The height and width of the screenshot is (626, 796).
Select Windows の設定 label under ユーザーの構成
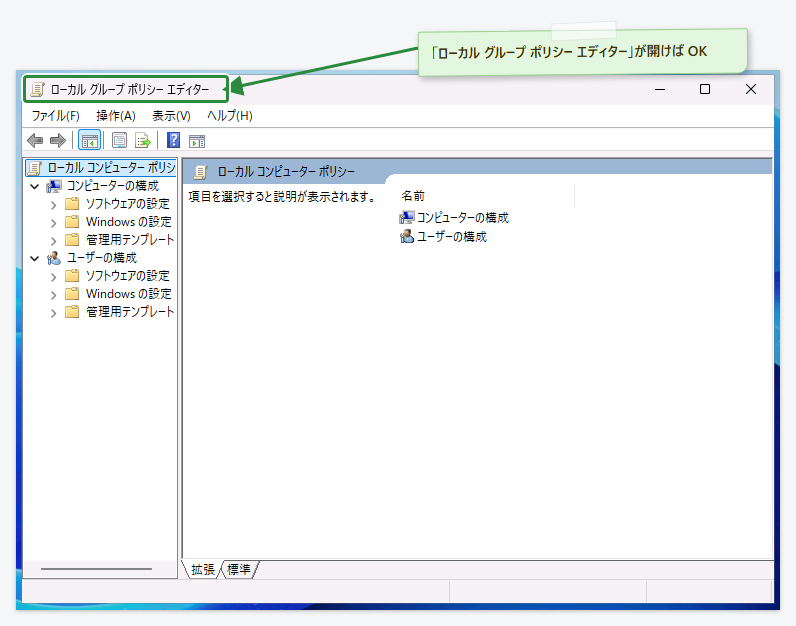point(128,293)
